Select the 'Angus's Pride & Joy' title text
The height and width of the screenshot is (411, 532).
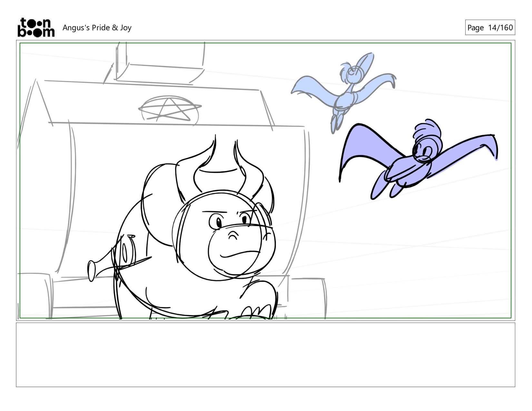coord(97,28)
